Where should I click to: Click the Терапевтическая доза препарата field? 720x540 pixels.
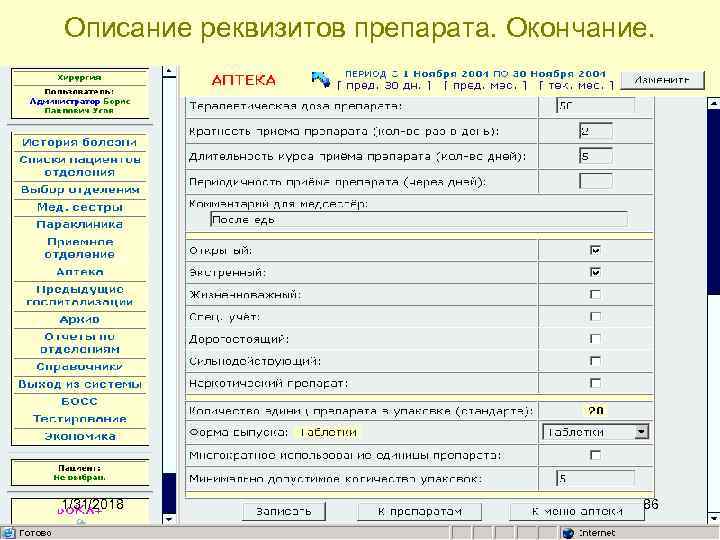pyautogui.click(x=595, y=106)
